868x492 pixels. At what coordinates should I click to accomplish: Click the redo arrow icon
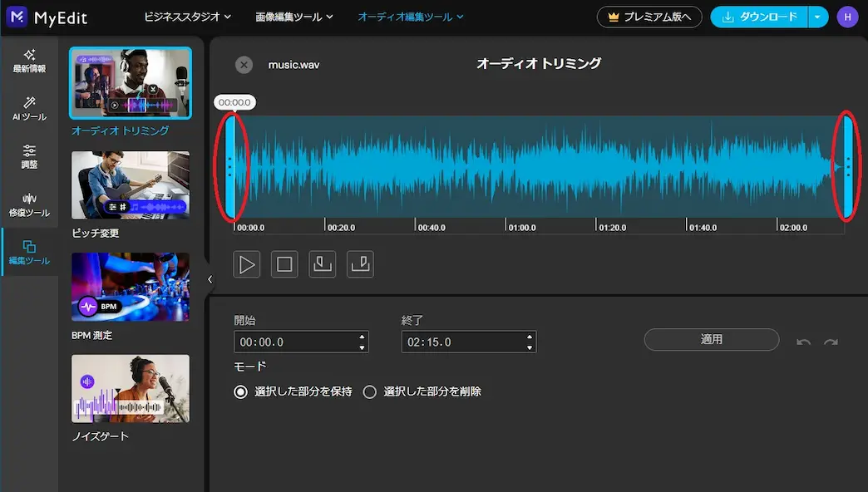(x=830, y=342)
